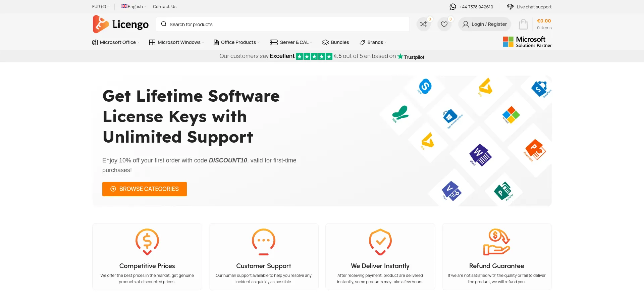Click the Competitive Prices dollar icon
This screenshot has height=298, width=644.
click(147, 242)
